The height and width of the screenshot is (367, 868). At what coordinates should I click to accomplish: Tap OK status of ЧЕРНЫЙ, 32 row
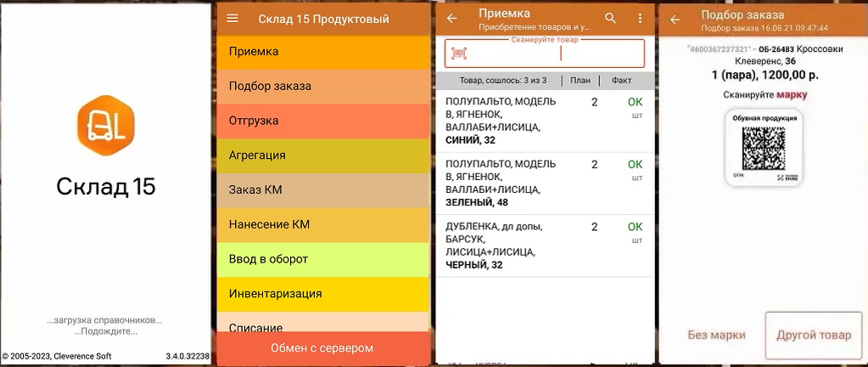pyautogui.click(x=635, y=227)
